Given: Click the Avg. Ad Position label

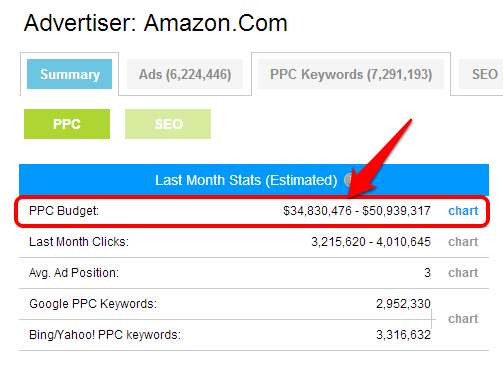Looking at the screenshot, I should point(74,273).
